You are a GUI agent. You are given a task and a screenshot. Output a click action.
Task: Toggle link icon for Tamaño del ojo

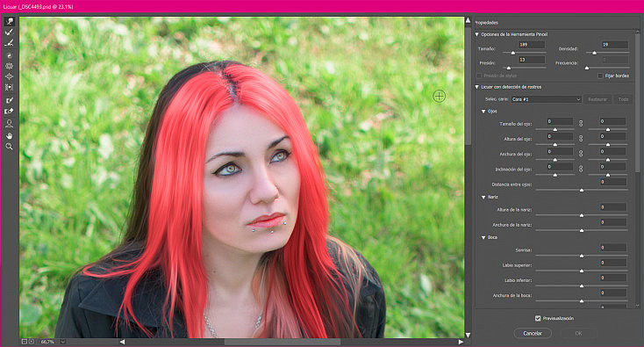click(x=581, y=123)
